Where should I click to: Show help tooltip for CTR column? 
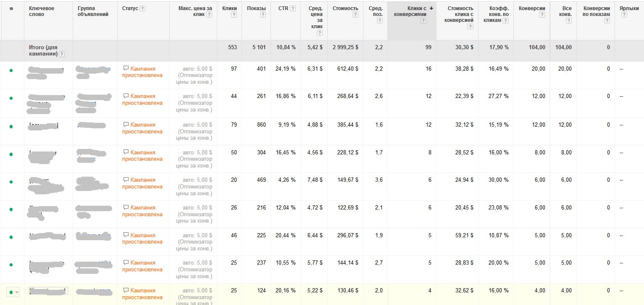[x=293, y=8]
